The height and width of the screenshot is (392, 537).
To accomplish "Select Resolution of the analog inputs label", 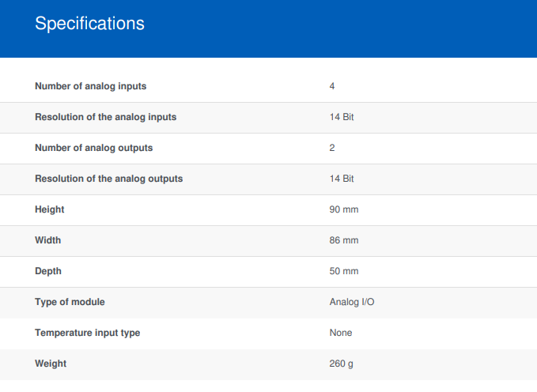I will 105,117.
